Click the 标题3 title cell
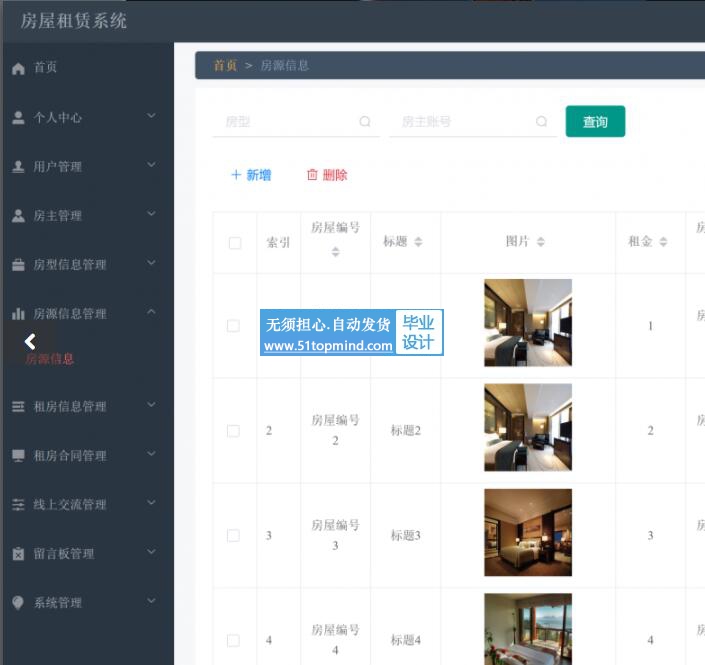 (x=406, y=536)
